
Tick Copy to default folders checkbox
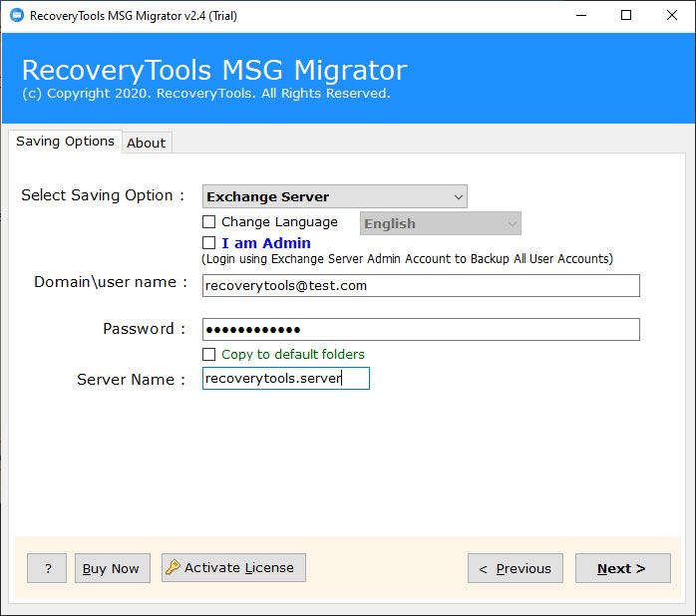point(208,354)
